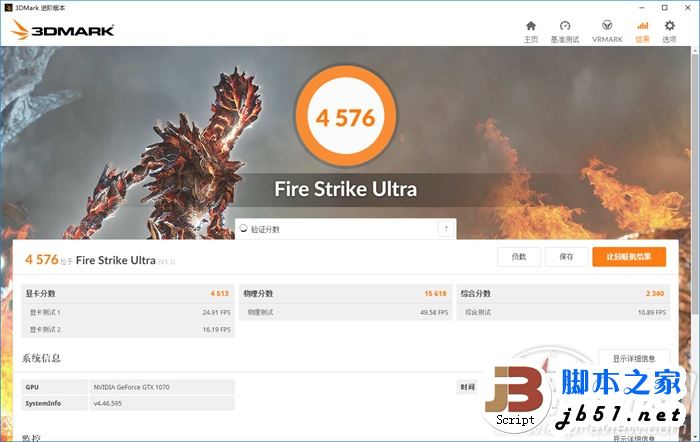Click the 49.58 FPS value

pyautogui.click(x=434, y=312)
